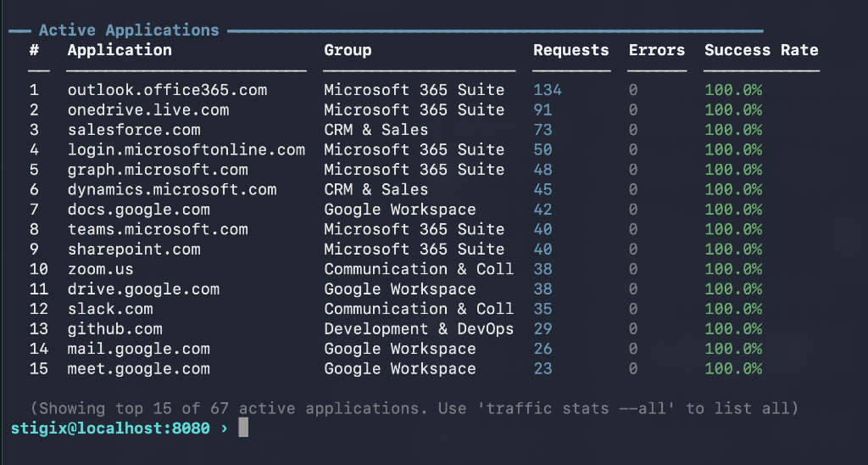868x465 pixels.
Task: Click the stigix@localhost:8080 prompt text
Action: click(110, 429)
